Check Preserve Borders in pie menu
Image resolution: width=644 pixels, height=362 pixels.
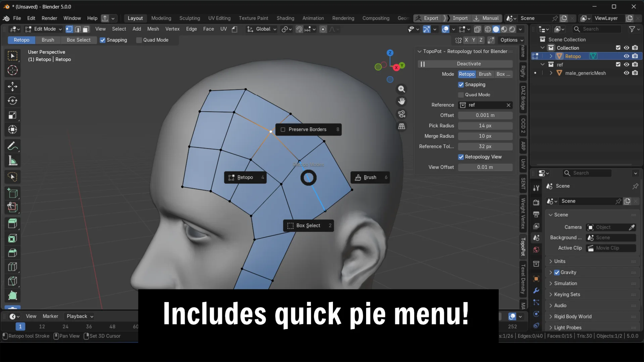(x=283, y=129)
